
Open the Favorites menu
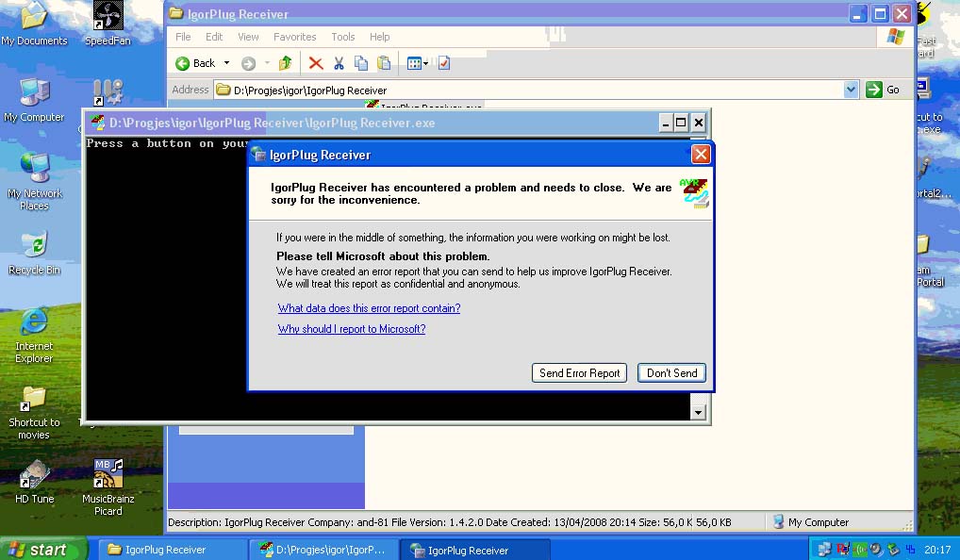pyautogui.click(x=294, y=37)
